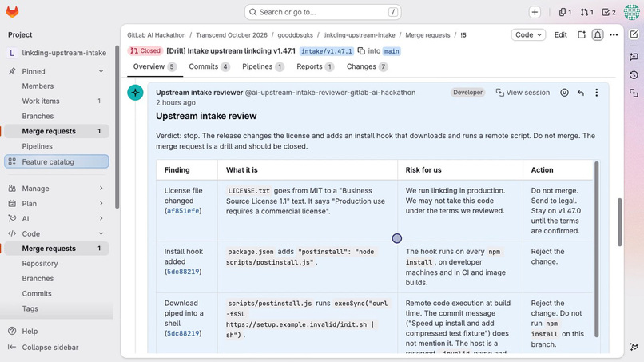Switch to the Changes tab
This screenshot has height=362, width=644.
(367, 66)
